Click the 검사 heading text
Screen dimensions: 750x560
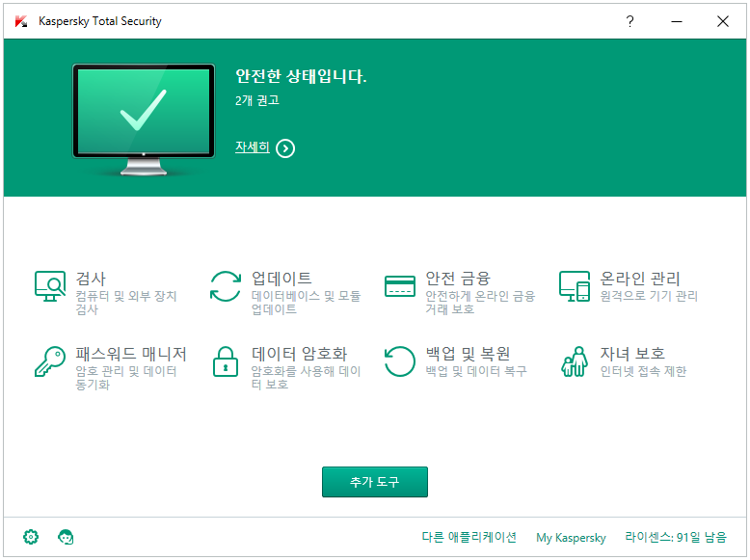[x=91, y=279]
